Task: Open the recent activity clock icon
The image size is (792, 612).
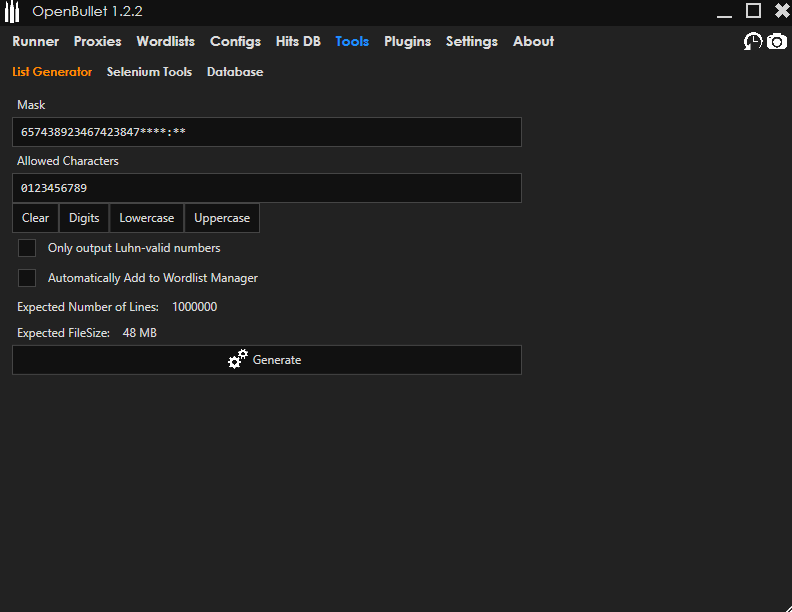Action: point(753,41)
